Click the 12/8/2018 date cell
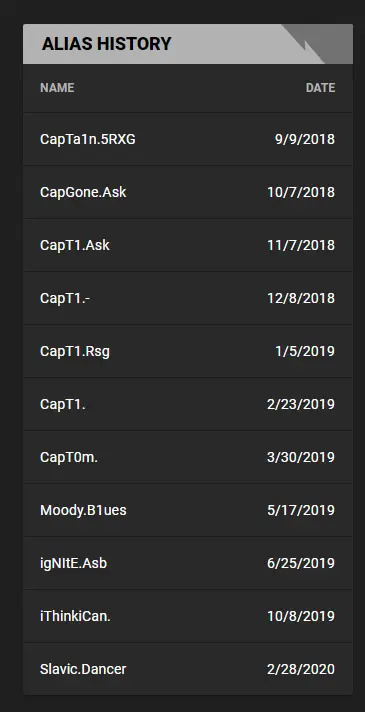This screenshot has width=365, height=712. 301,298
